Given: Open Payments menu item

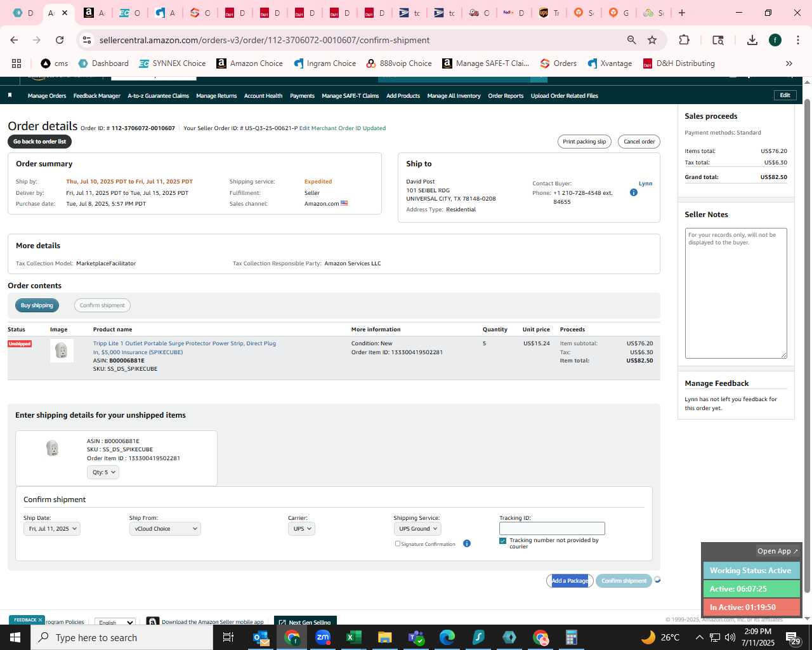Looking at the screenshot, I should click(302, 96).
